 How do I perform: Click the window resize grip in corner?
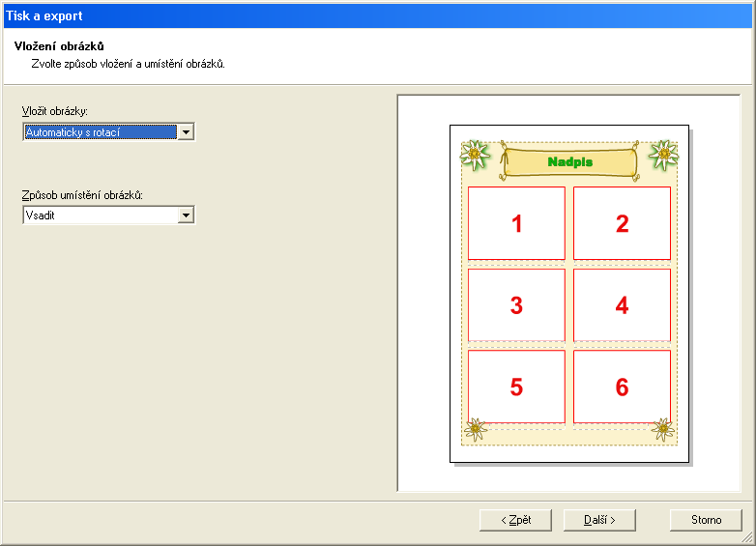[747, 536]
